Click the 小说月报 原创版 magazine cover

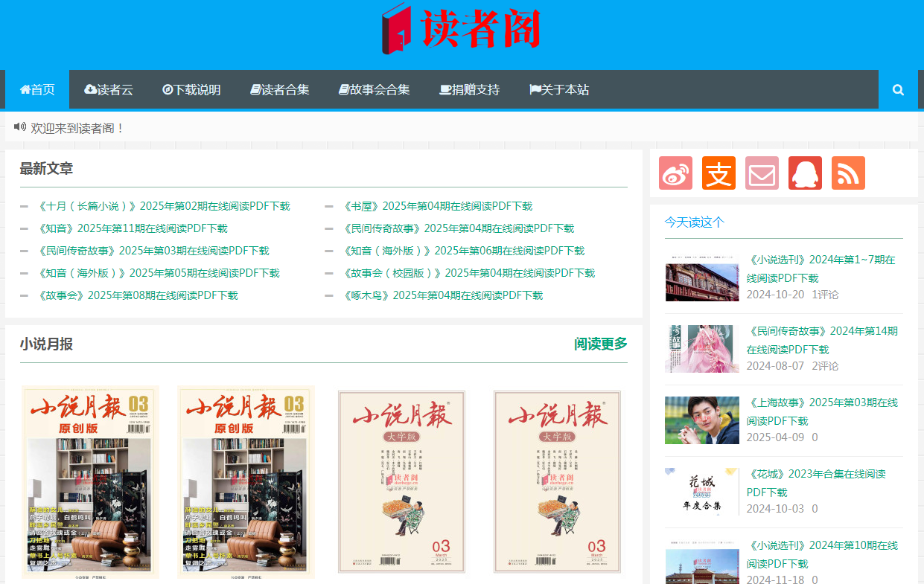(x=89, y=481)
